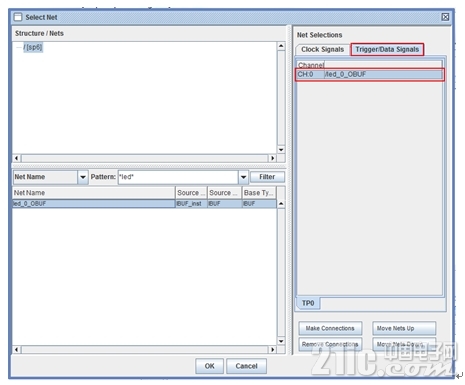Click net list scroll-down arrow
Viewport: 465px width, 385px height.
(x=281, y=341)
